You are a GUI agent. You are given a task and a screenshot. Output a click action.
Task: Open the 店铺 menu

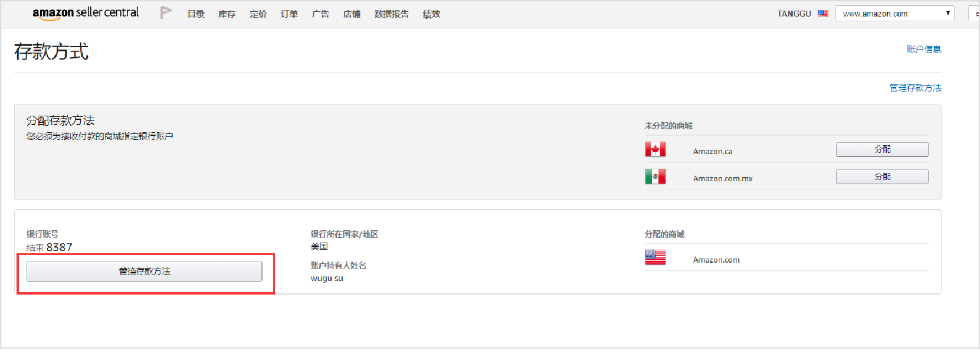coord(352,14)
